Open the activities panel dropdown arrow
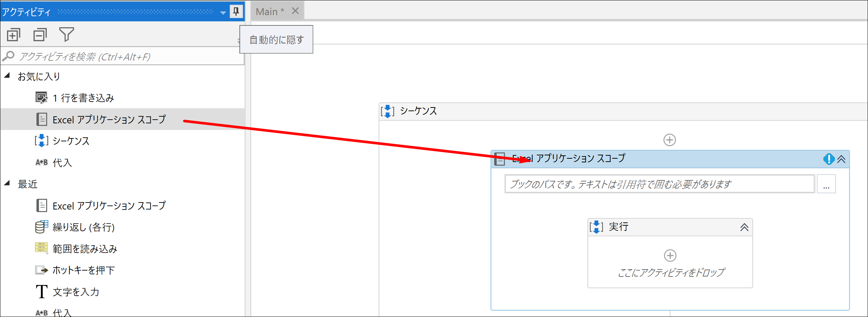Screen dimensions: 868x317 coord(223,13)
